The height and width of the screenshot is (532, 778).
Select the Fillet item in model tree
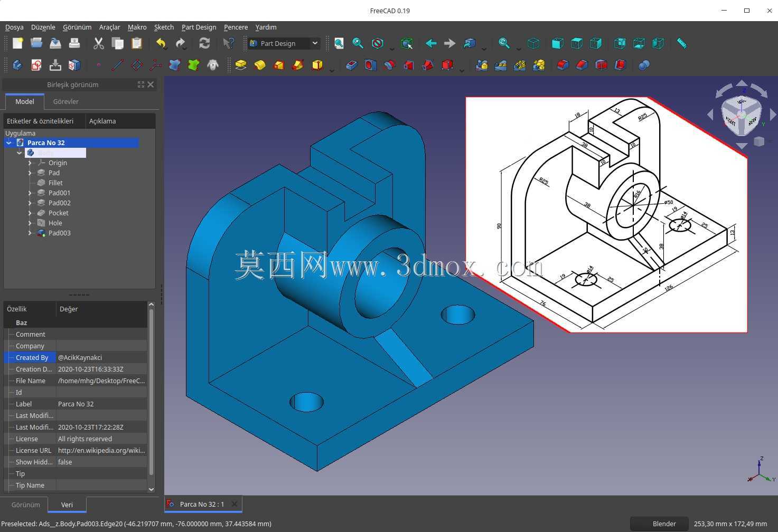pos(55,183)
